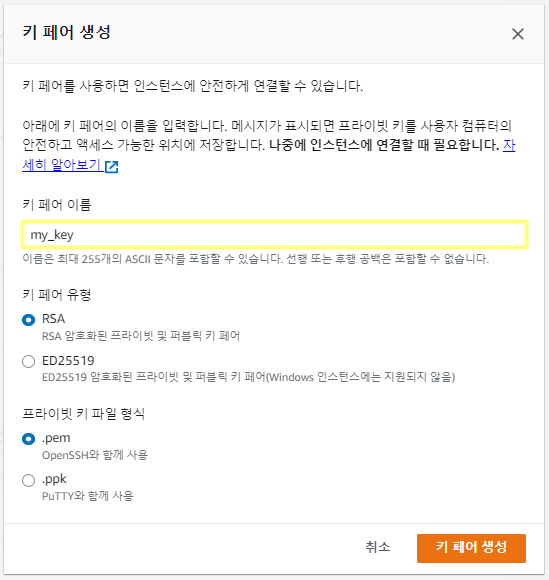
Task: Click the RSA option label text
Action: click(x=54, y=319)
